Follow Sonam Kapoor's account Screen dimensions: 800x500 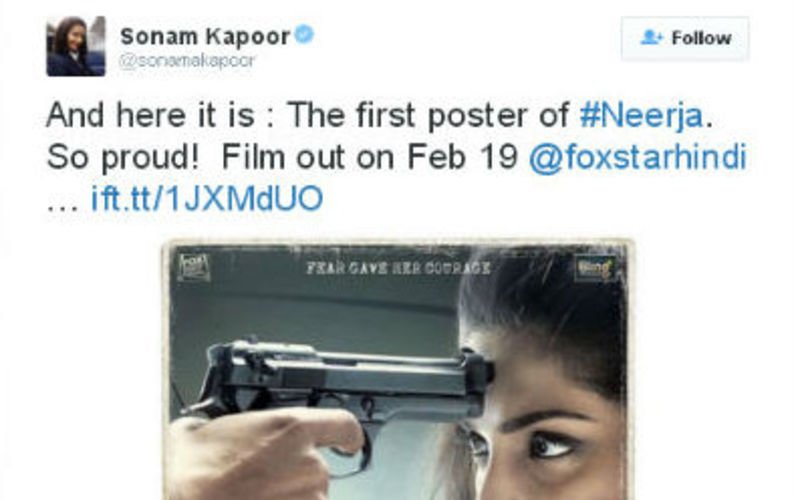click(x=685, y=38)
